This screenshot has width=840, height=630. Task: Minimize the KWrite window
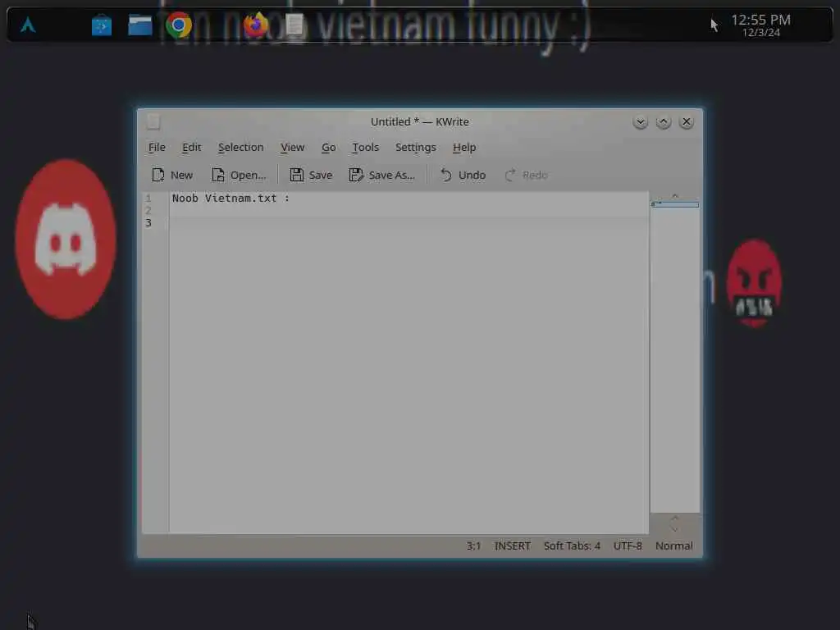pos(640,122)
